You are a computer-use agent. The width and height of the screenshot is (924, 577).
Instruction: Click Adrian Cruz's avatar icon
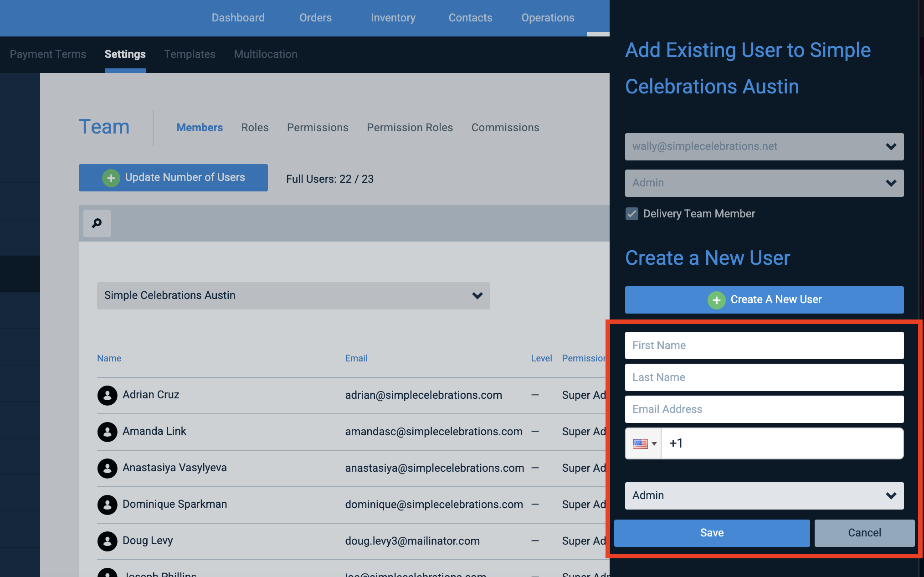click(108, 395)
